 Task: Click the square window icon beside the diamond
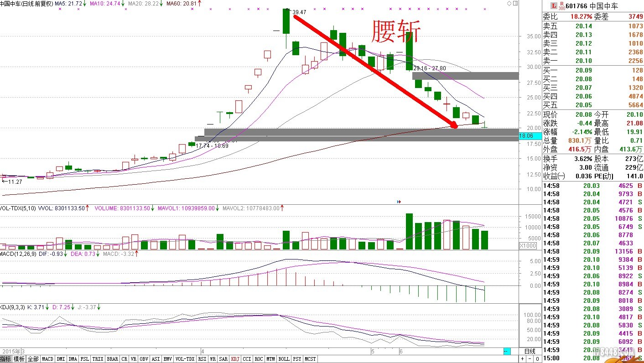click(515, 3)
